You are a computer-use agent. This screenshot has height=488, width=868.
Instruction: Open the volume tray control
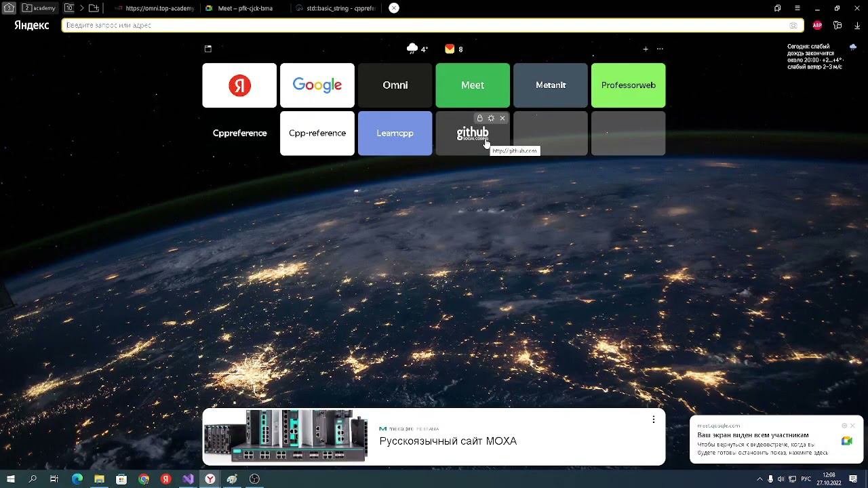781,479
